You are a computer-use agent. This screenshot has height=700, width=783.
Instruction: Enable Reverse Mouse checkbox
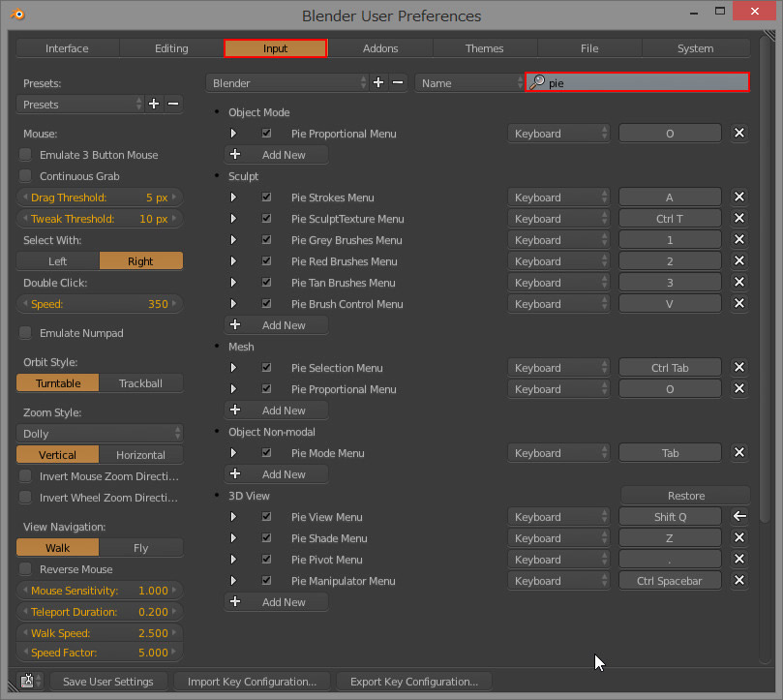coord(25,569)
